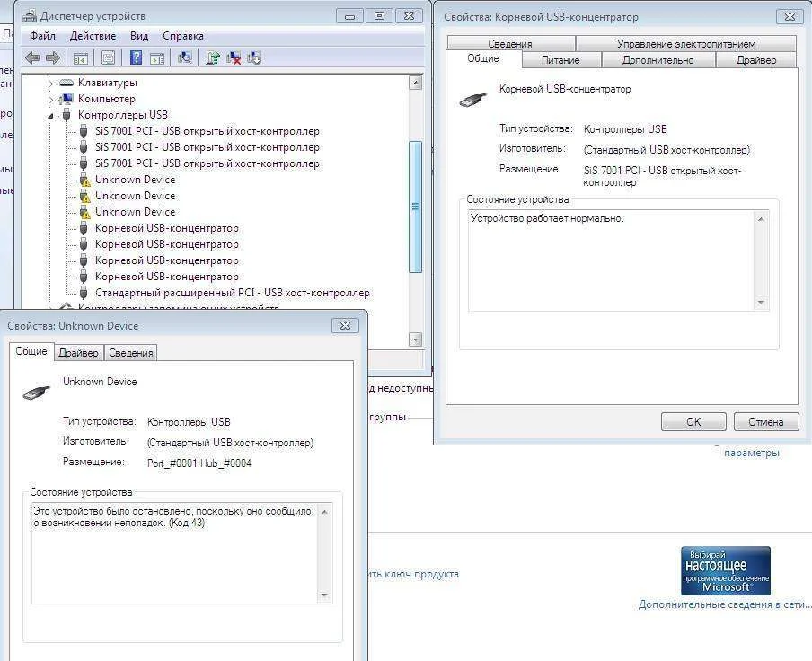Click the Forward arrow in Device Manager toolbar

click(x=53, y=58)
